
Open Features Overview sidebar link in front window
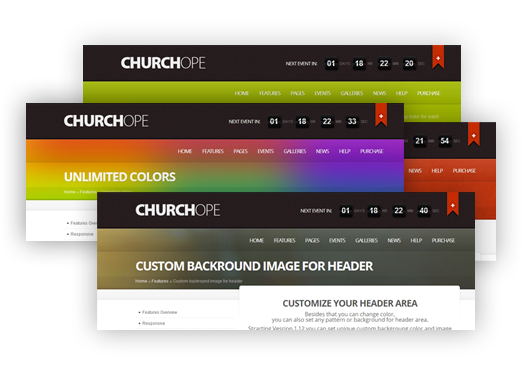(x=159, y=312)
